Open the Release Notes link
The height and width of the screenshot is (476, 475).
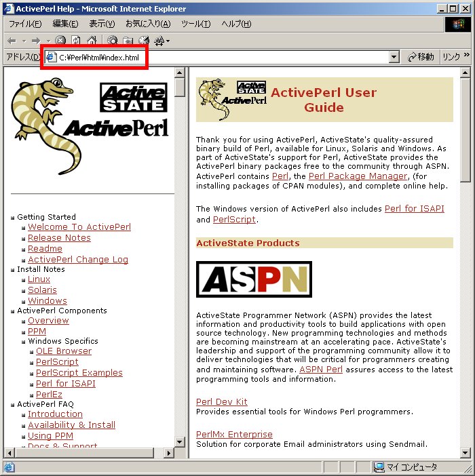pyautogui.click(x=59, y=238)
